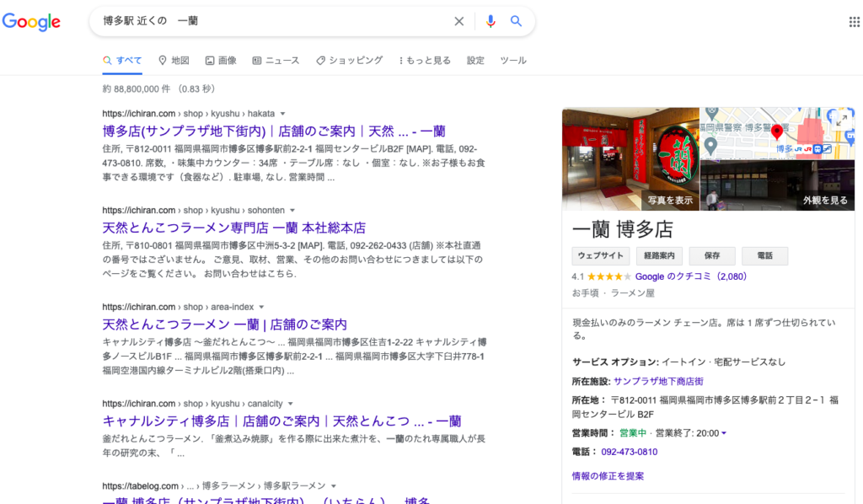The height and width of the screenshot is (504, 863).
Task: Expand opening hours arrow next to 営業終了: 20:00
Action: pos(724,433)
